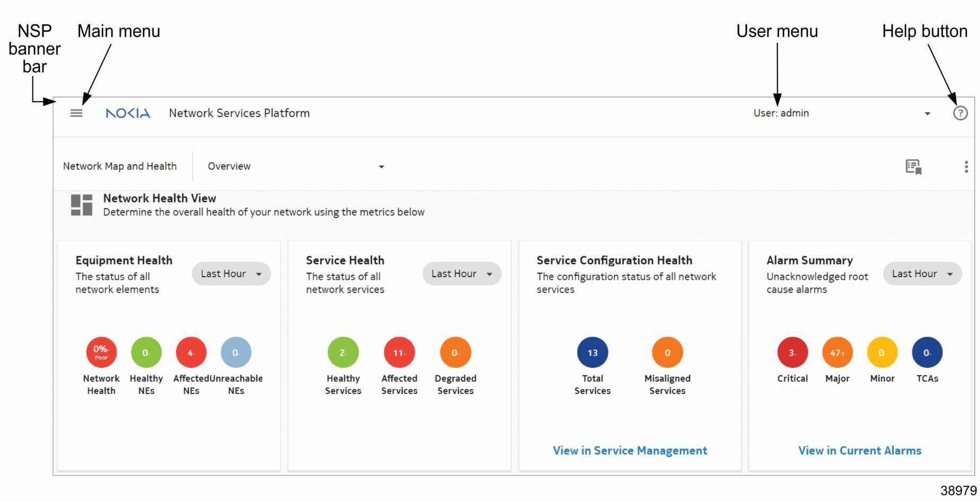Click the Major alarms orange circle
The height and width of the screenshot is (502, 980).
[837, 352]
